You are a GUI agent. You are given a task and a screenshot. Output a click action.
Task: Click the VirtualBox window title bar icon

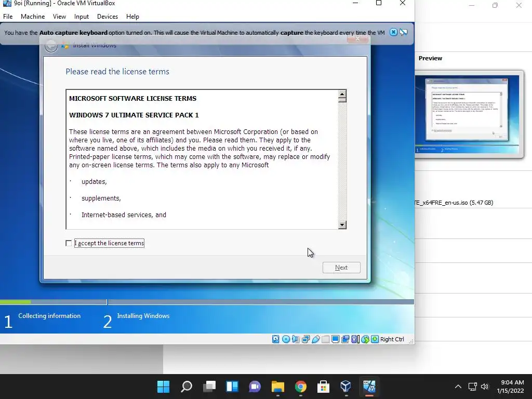[x=7, y=3]
